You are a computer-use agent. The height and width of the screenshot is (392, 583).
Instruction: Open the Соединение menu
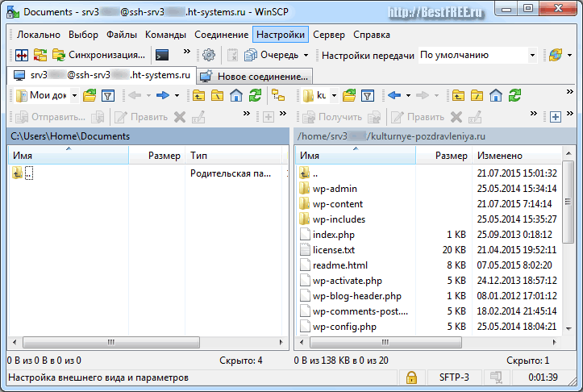[x=221, y=35]
